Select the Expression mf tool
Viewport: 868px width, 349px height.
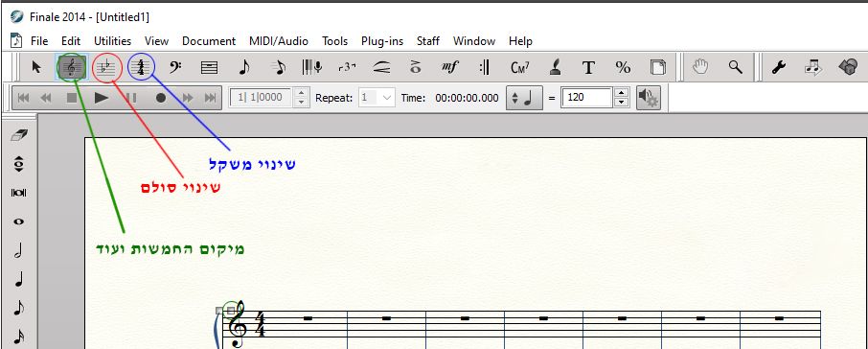coord(450,67)
